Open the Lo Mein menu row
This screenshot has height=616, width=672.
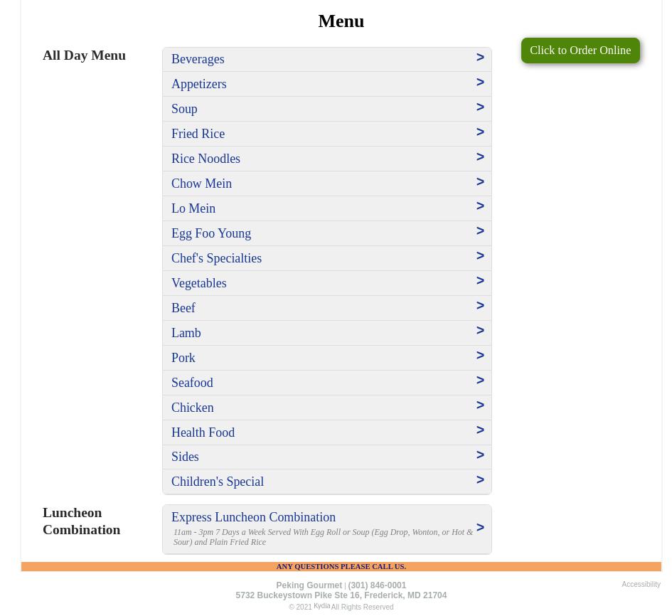pyautogui.click(x=193, y=208)
